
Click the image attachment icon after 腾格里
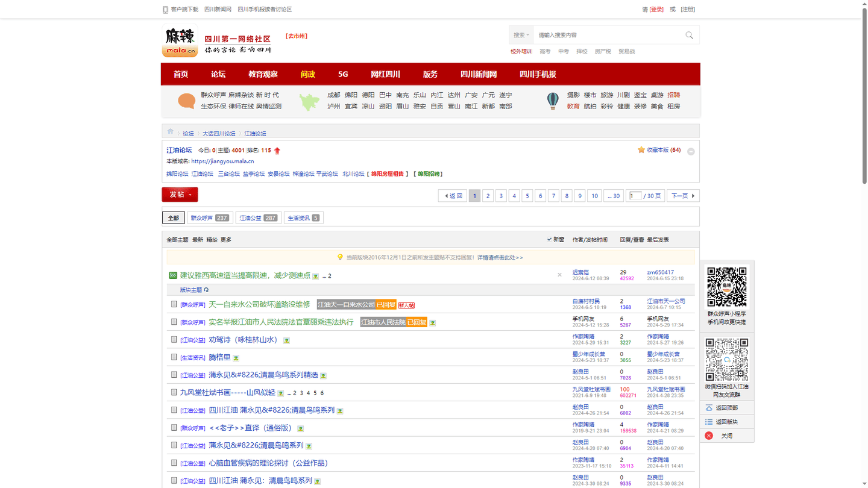(236, 358)
